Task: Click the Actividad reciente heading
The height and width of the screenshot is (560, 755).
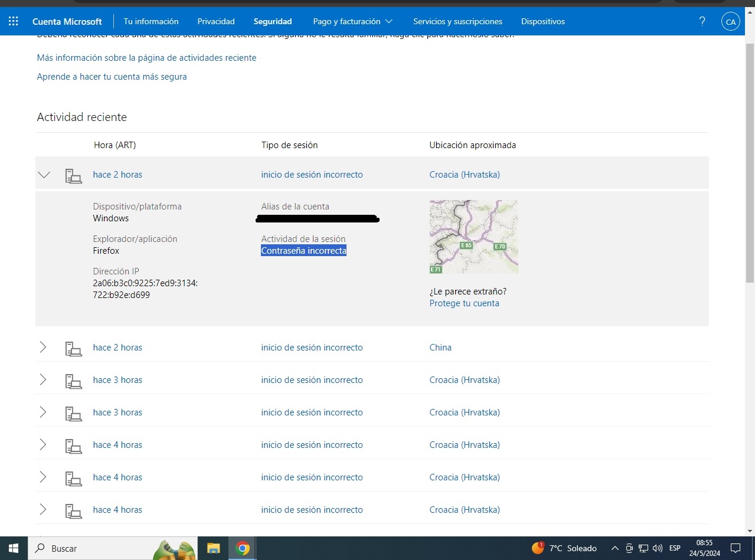Action: pos(81,117)
